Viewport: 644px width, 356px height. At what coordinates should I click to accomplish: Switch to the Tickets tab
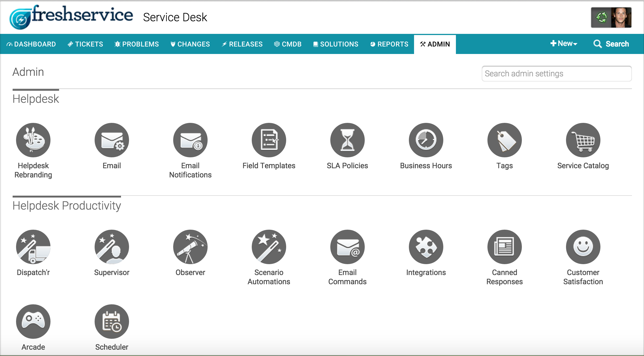[x=85, y=44]
